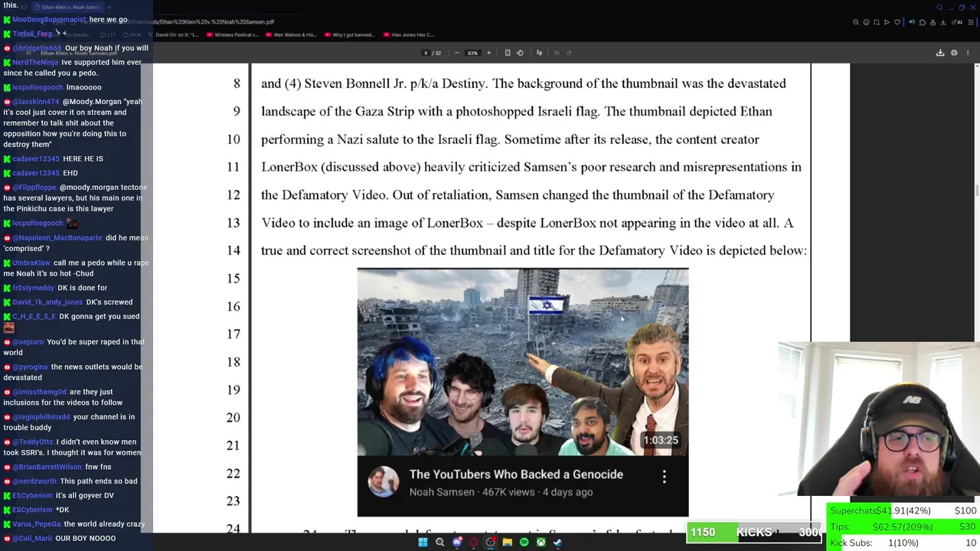Viewport: 980px width, 551px height.
Task: Click chat username NerdTheNinja
Action: click(35, 63)
